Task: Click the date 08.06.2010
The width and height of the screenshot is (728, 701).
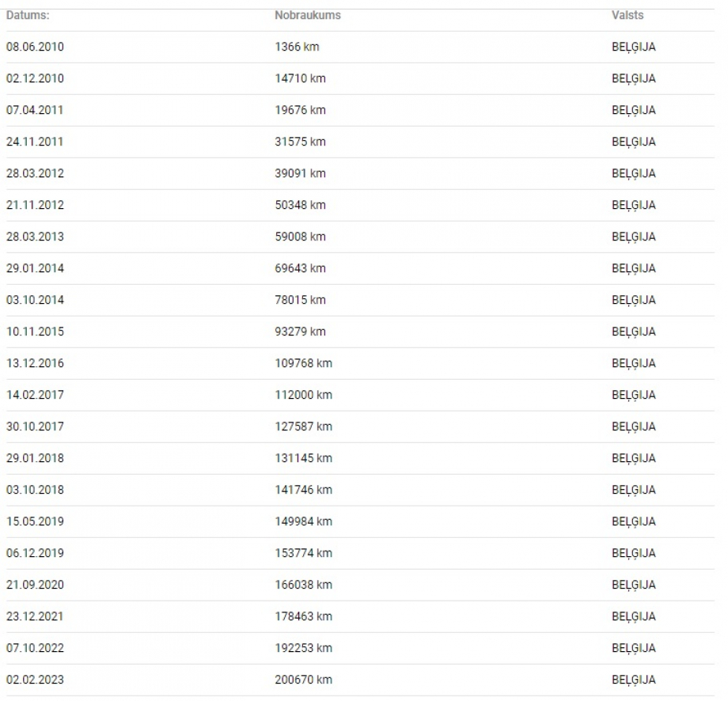Action: pyautogui.click(x=35, y=47)
